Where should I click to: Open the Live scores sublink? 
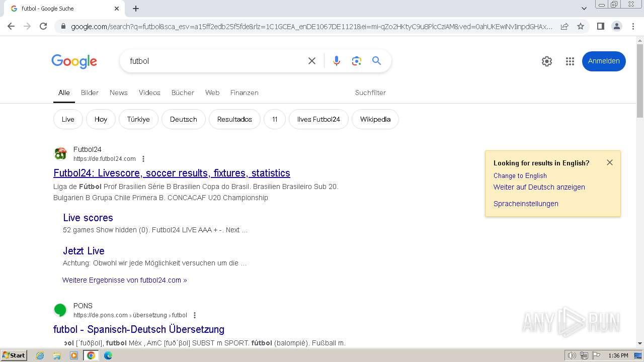coord(88,218)
